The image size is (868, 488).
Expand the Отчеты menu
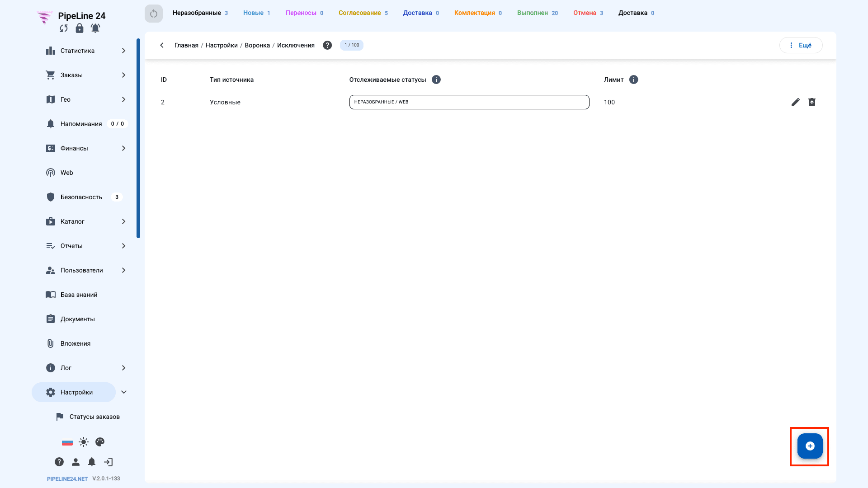[123, 246]
